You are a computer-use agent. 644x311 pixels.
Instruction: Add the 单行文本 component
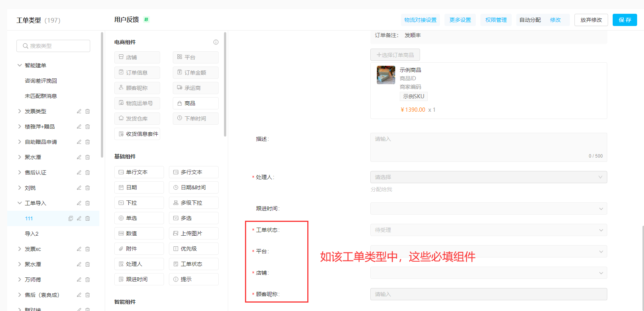click(139, 172)
